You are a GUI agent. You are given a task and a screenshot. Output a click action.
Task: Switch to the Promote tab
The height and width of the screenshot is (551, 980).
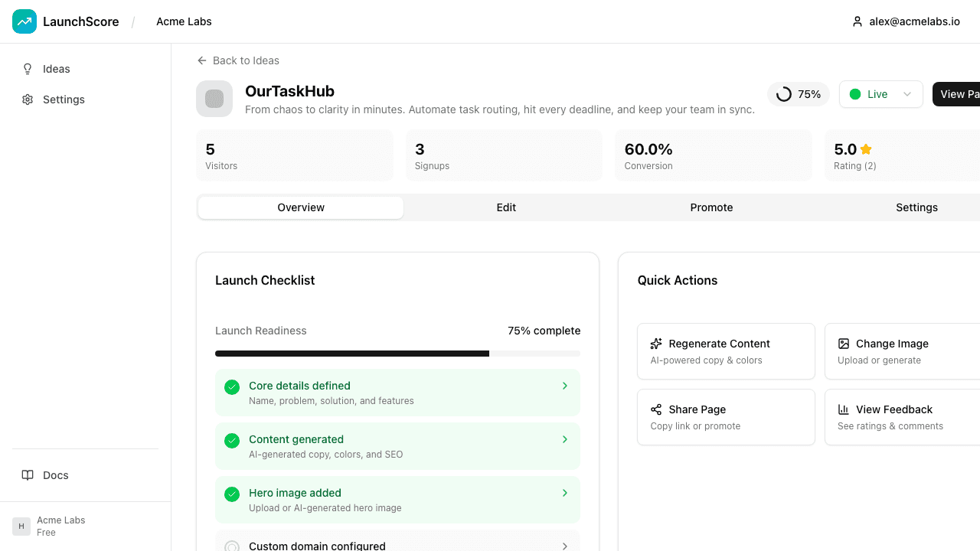point(711,207)
